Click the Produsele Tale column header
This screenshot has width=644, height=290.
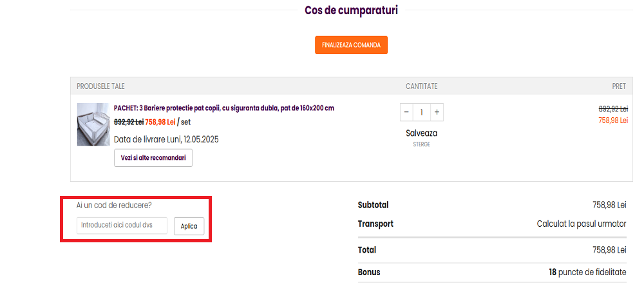tap(100, 86)
